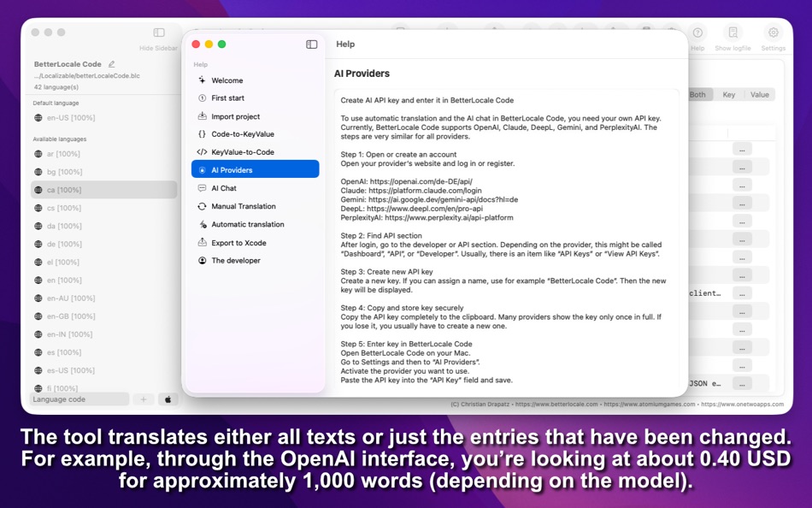Open The developer help page

pos(203,260)
